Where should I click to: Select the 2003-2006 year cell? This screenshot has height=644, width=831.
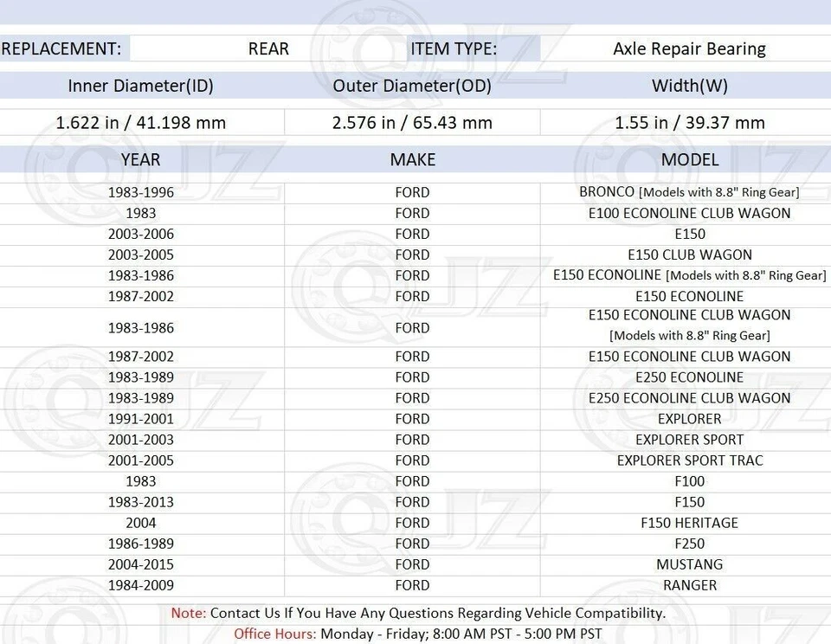pyautogui.click(x=141, y=234)
